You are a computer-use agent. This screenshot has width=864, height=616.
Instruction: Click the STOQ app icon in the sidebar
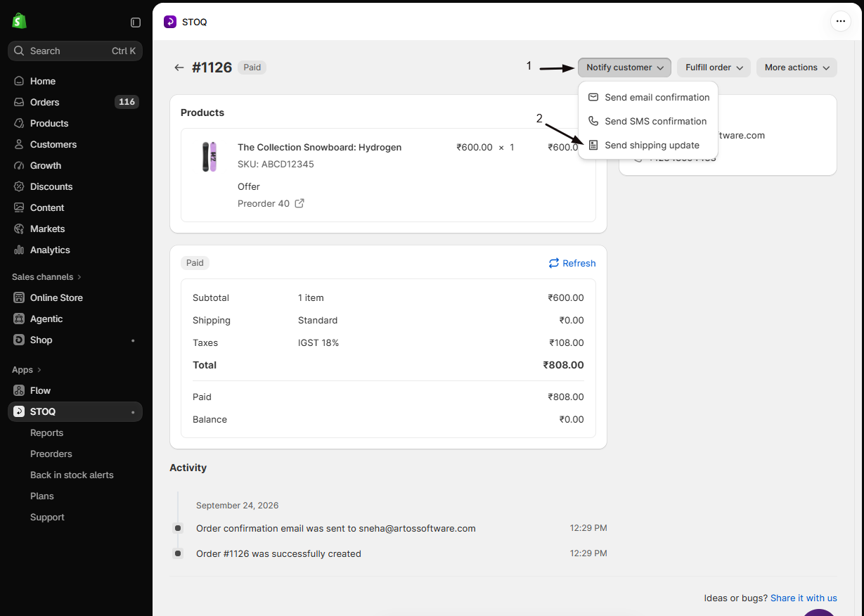(19, 411)
